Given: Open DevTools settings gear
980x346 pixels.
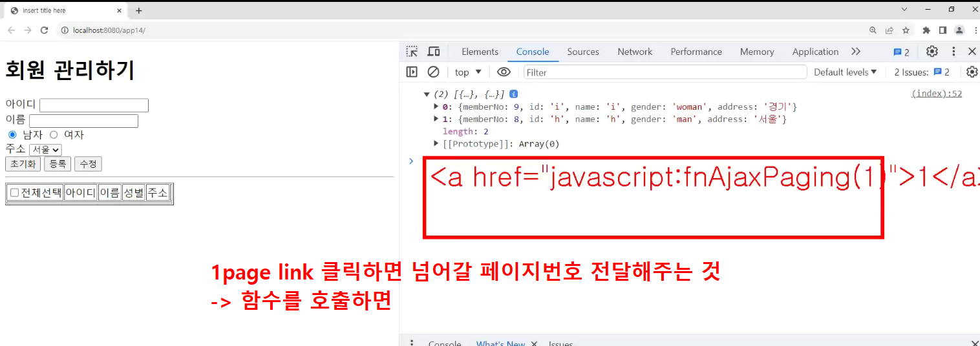Looking at the screenshot, I should click(x=932, y=52).
